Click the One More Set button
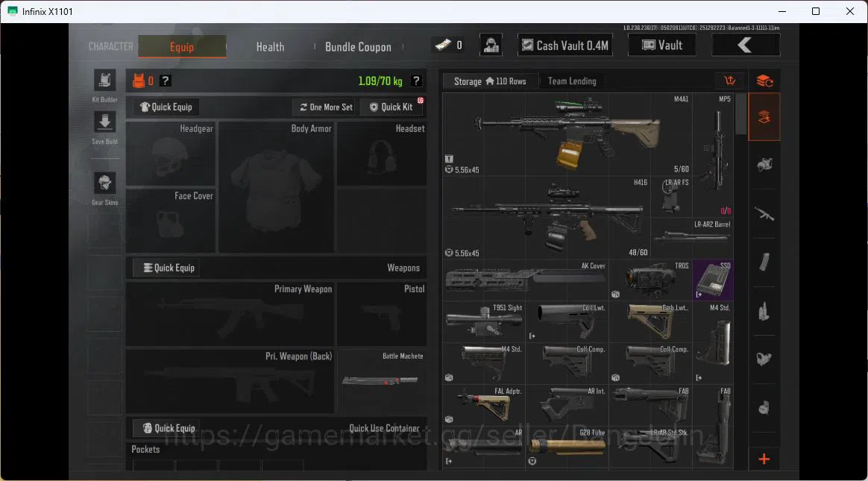 tap(326, 107)
